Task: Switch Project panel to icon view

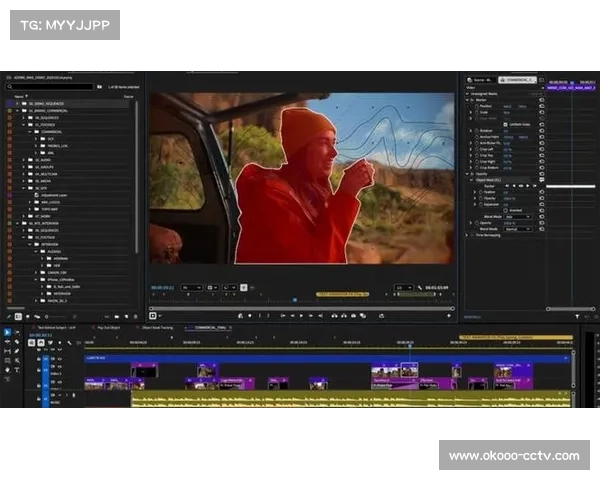Action: (x=28, y=317)
